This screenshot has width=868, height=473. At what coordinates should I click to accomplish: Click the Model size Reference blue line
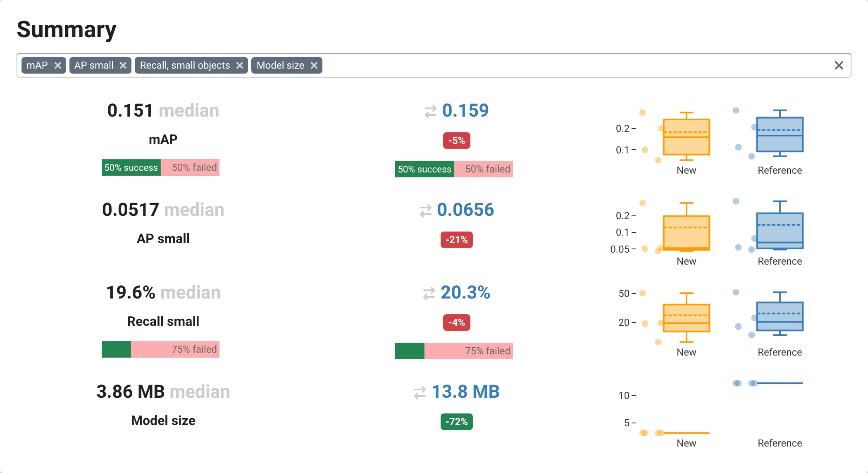pyautogui.click(x=780, y=383)
